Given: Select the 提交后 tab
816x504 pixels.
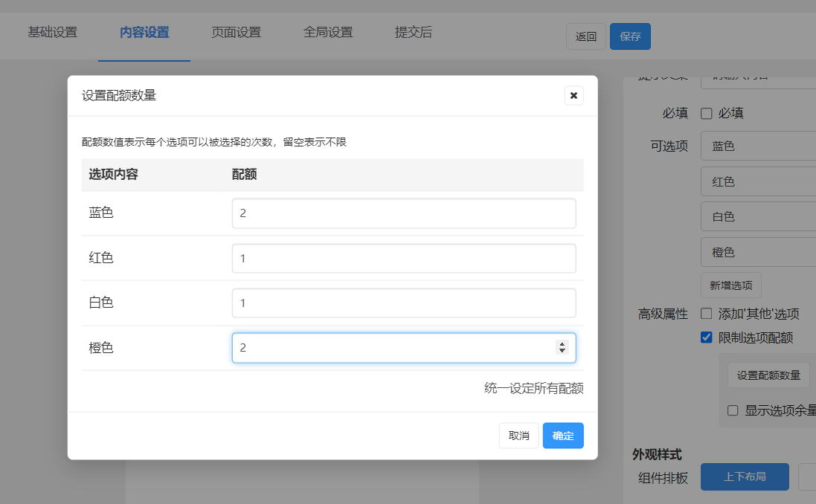Looking at the screenshot, I should click(x=414, y=33).
